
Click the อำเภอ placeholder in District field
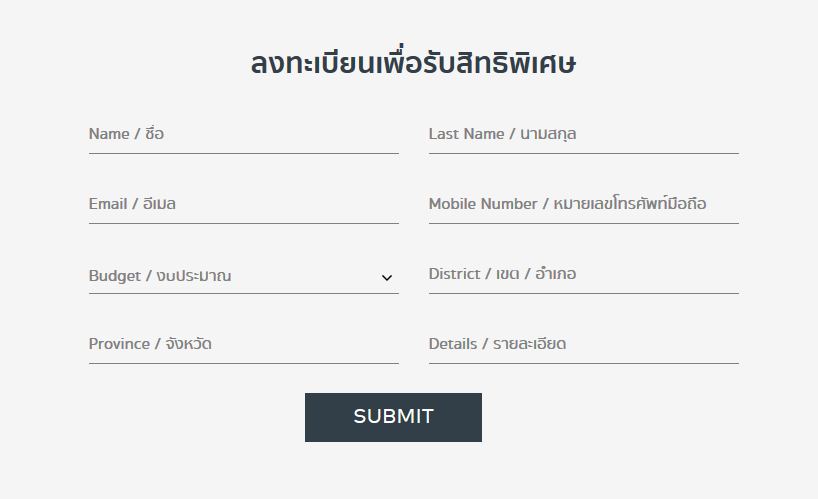[x=556, y=274]
